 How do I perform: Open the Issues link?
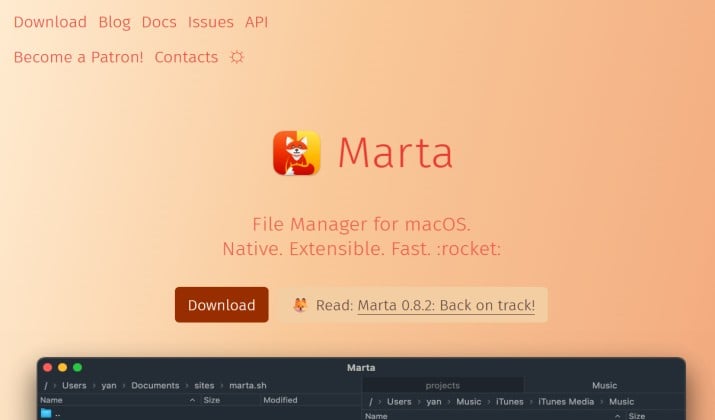211,22
